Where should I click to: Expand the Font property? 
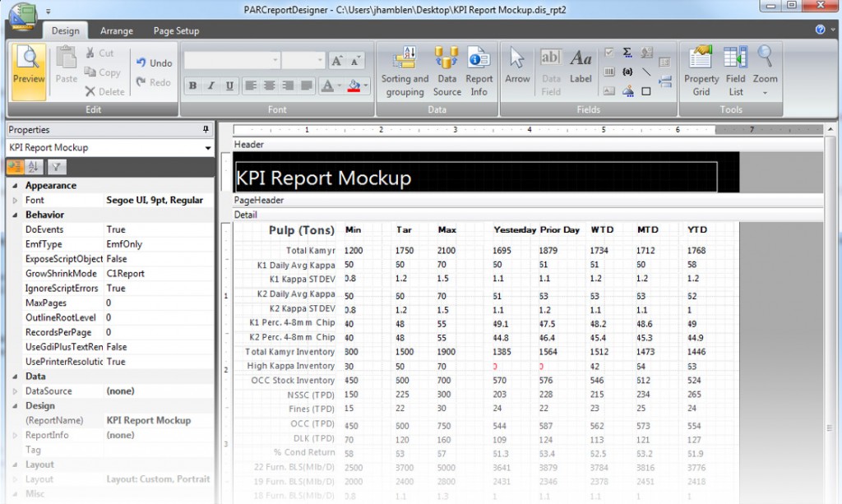click(15, 201)
